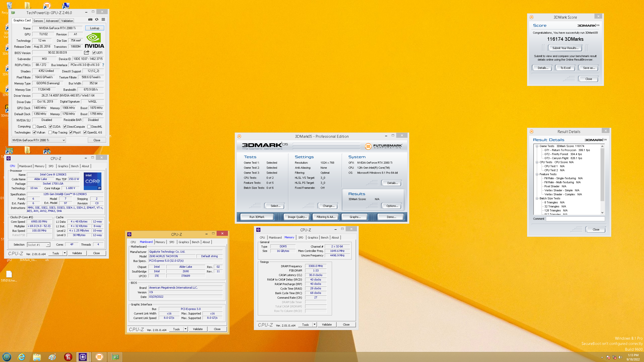Collapse the Feature Tests tree node
644x362 pixels.
[537, 174]
